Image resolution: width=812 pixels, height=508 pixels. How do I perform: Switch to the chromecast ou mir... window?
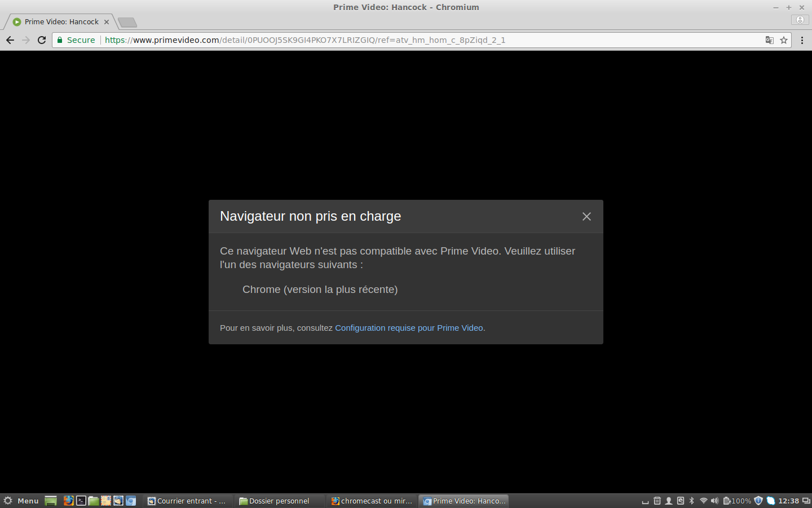(x=371, y=501)
